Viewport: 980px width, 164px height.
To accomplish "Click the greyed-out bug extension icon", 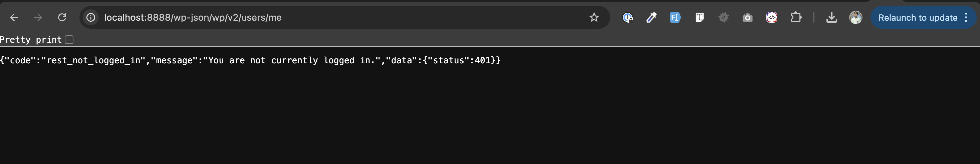I will 724,17.
